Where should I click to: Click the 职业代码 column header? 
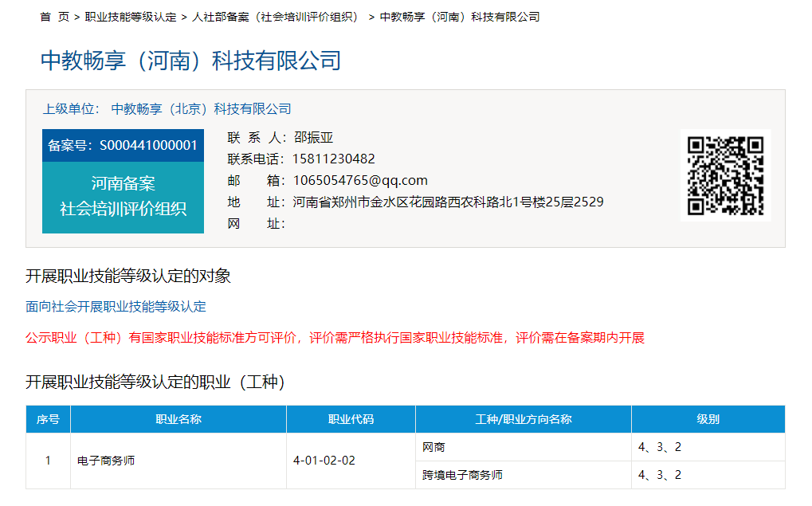point(351,419)
